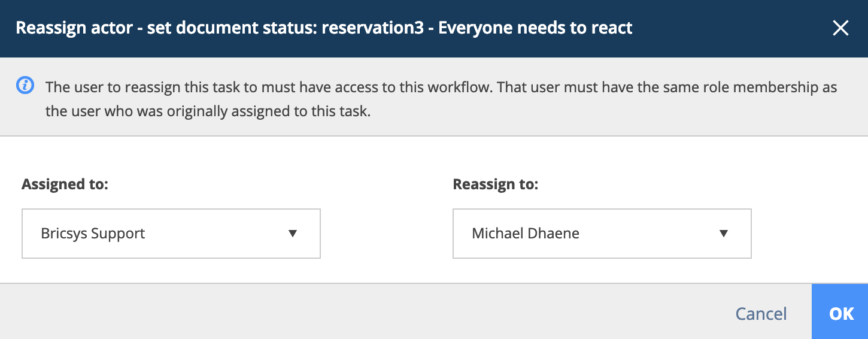This screenshot has height=339, width=868.
Task: Click the "Reassign to:" label
Action: click(496, 184)
